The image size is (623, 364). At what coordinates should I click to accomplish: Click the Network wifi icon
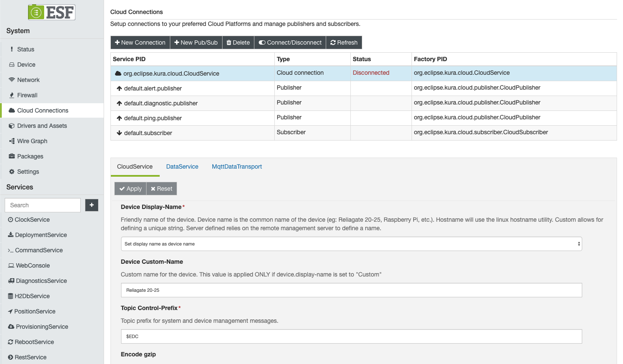tap(12, 80)
